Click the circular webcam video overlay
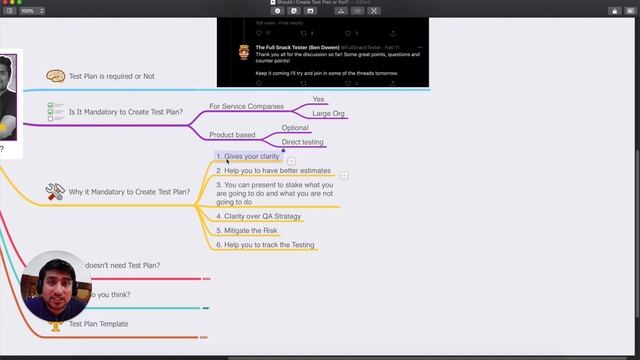This screenshot has height=360, width=640. point(56,286)
